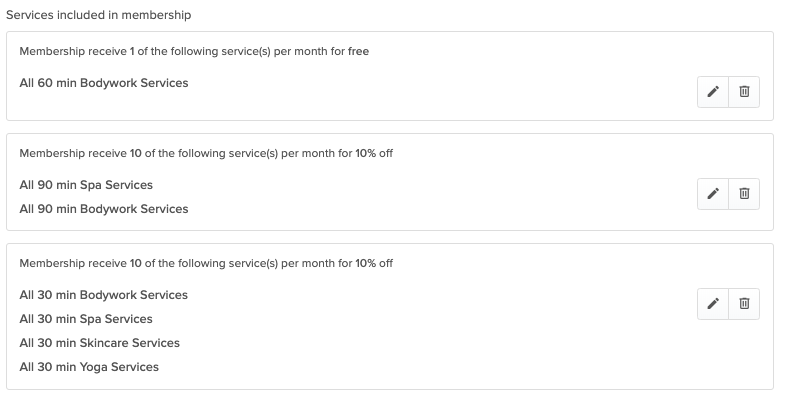Click All 30 min Yoga Services entry
This screenshot has height=406, width=785.
coord(89,367)
